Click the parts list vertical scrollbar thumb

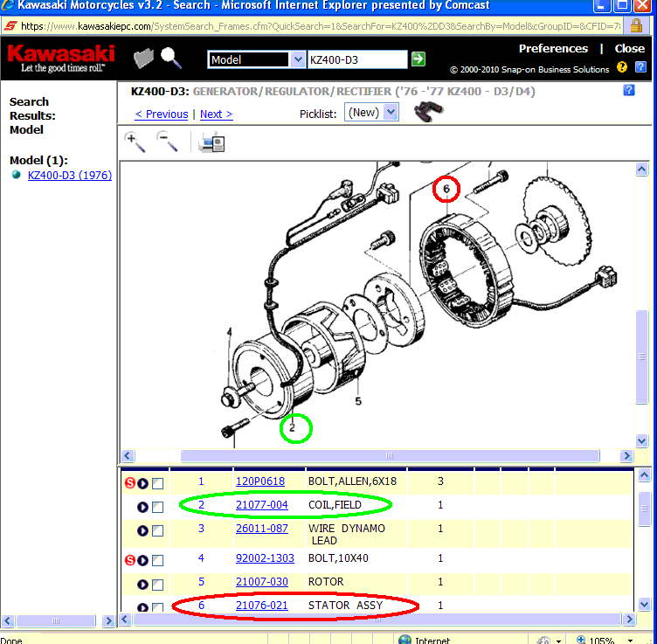pyautogui.click(x=644, y=509)
